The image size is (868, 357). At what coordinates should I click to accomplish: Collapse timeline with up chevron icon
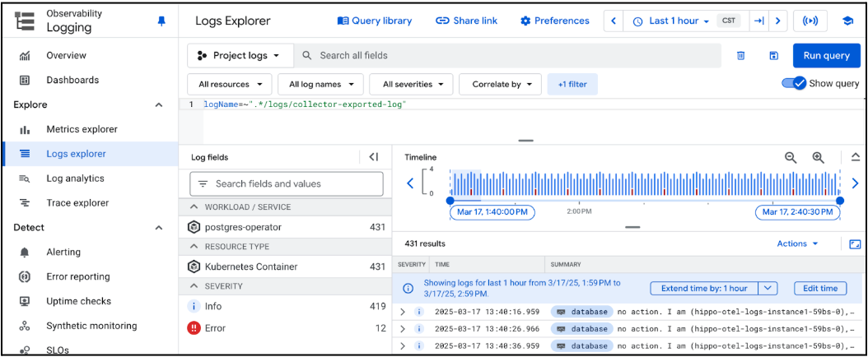[x=855, y=158]
